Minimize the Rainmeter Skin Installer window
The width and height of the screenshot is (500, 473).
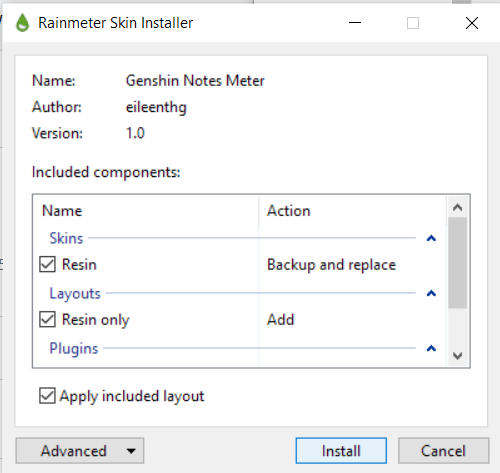(x=355, y=23)
